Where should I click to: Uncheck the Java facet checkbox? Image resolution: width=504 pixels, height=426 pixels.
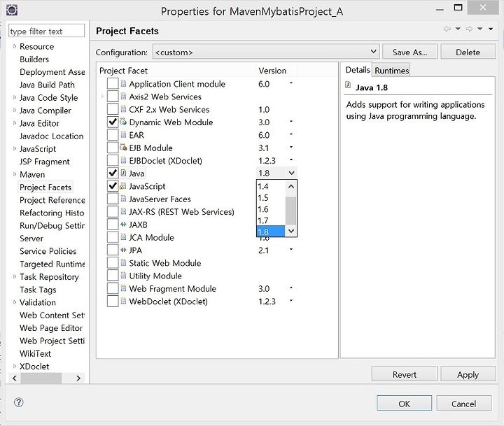tap(113, 173)
